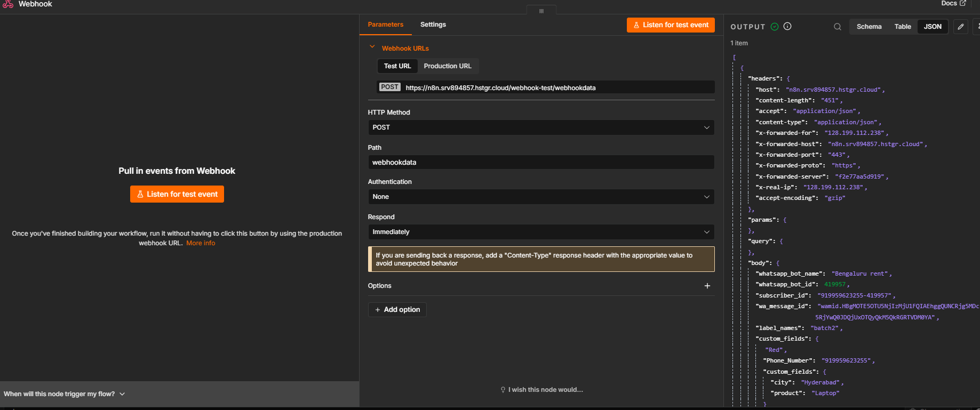
Task: Select the Test URL tab
Action: [397, 66]
